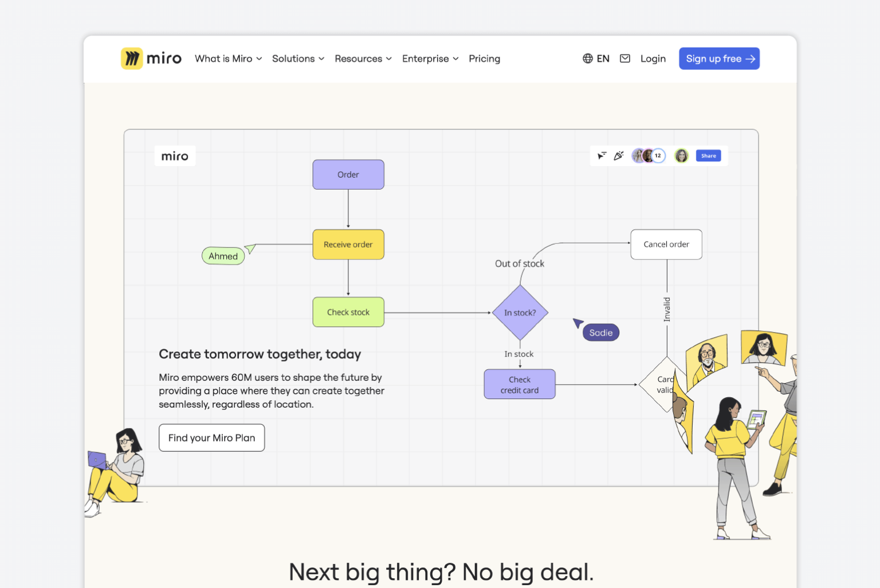This screenshot has width=880, height=588.
Task: Expand the What is Miro dropdown
Action: coord(227,58)
